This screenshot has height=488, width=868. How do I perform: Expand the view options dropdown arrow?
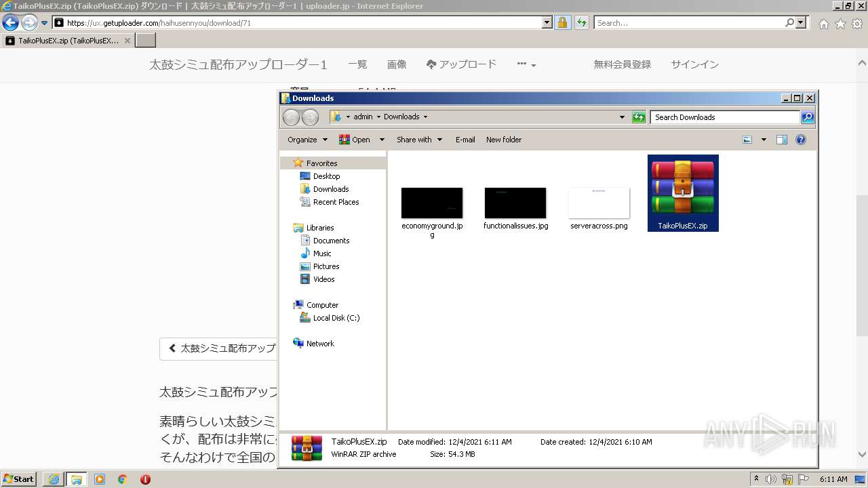click(x=764, y=140)
